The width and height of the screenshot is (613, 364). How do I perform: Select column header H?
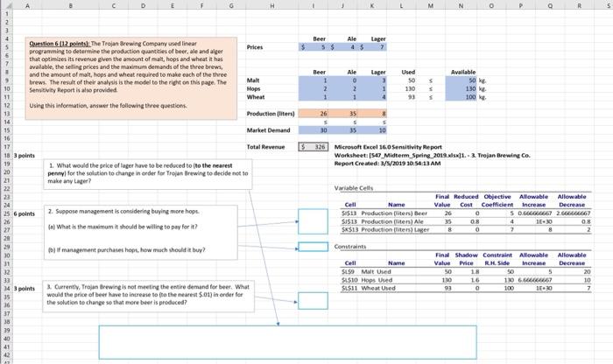[x=272, y=5]
